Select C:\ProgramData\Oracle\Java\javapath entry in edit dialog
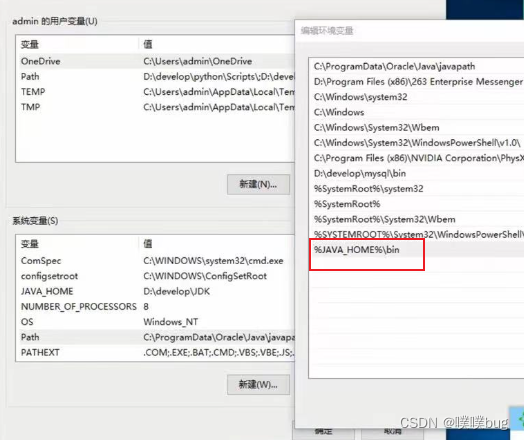This screenshot has height=440, width=524. [x=416, y=66]
